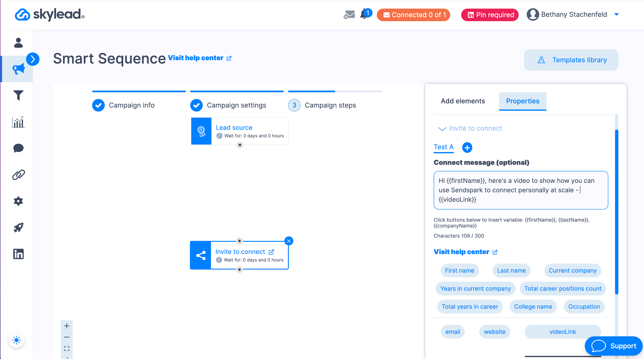The image size is (644, 359).
Task: Select the Invite to connect share icon
Action: [200, 255]
